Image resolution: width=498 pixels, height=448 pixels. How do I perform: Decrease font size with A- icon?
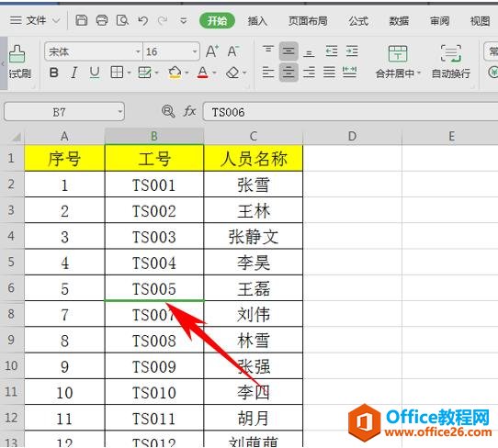233,51
